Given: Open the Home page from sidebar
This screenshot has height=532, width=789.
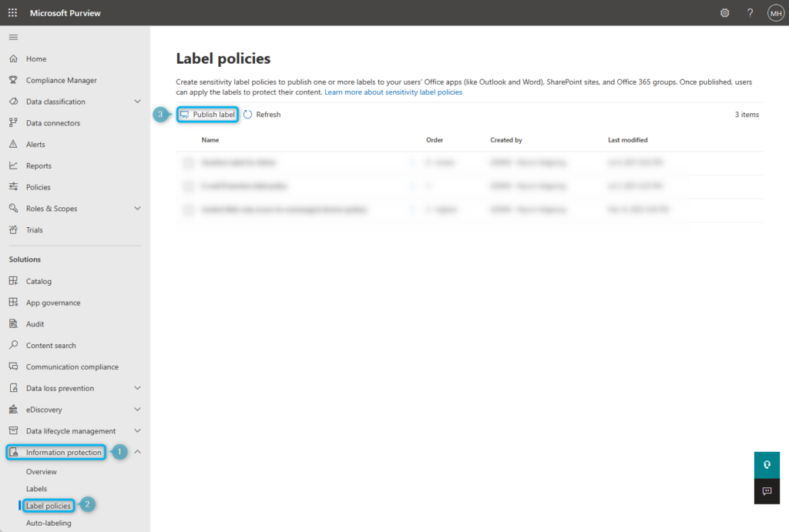Looking at the screenshot, I should (x=36, y=59).
